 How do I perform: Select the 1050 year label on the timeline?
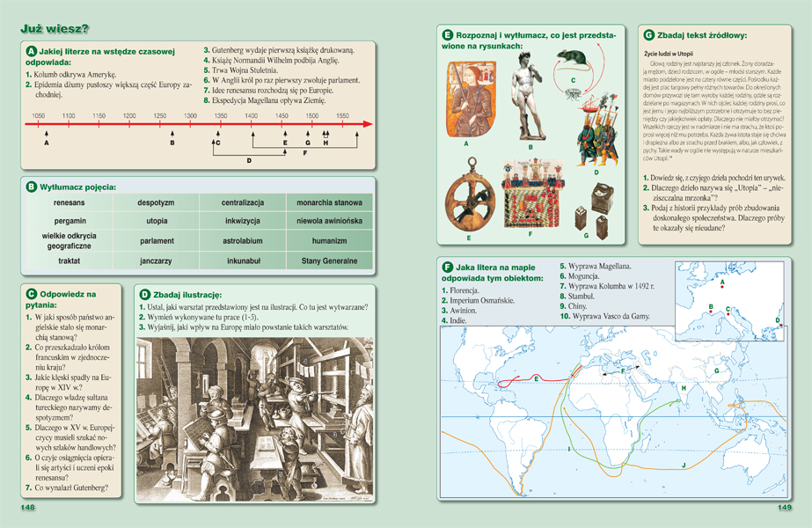click(39, 115)
